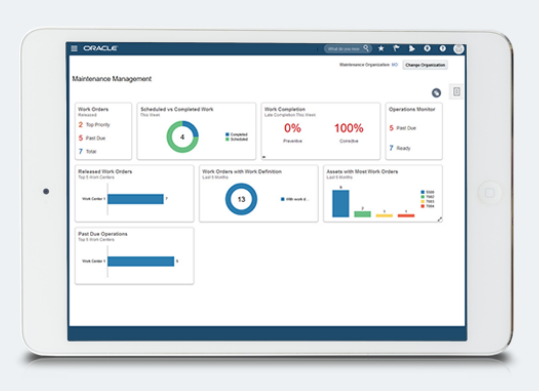The height and width of the screenshot is (391, 539).
Task: Click the Oracle logo home link
Action: (x=100, y=48)
